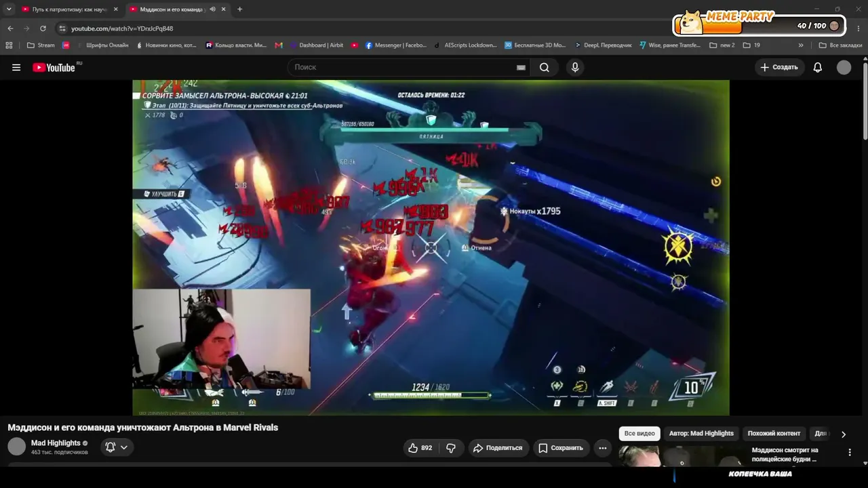Click the Поделиться share button
868x488 pixels.
pos(498,447)
